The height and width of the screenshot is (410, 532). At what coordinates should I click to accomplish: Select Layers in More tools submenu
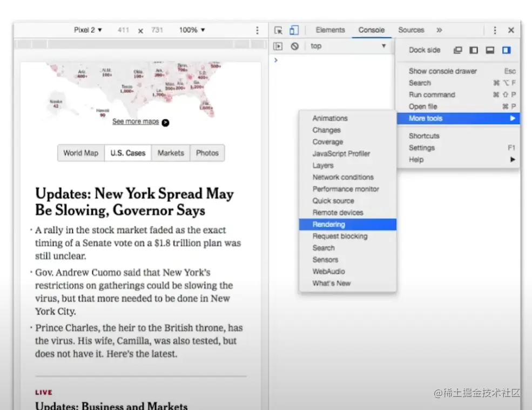pyautogui.click(x=347, y=165)
